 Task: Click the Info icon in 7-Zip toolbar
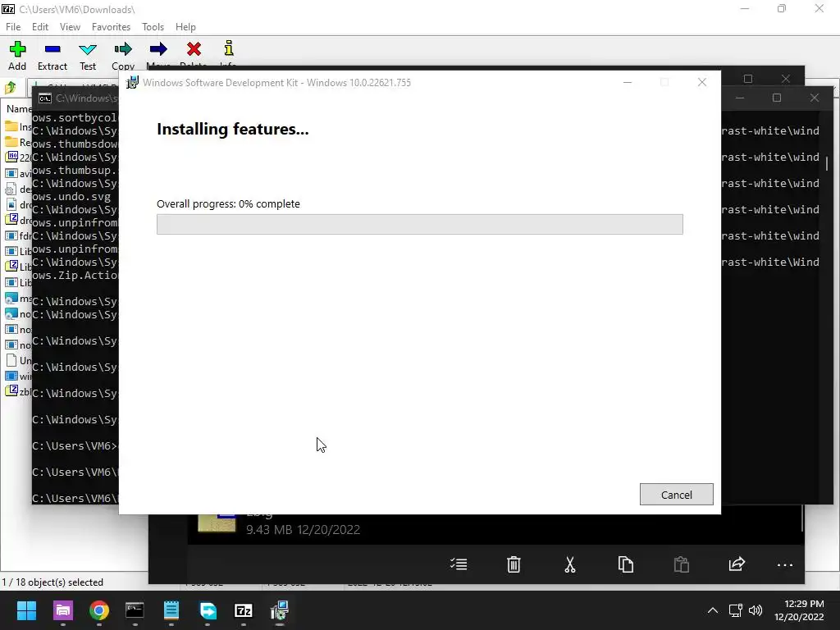[229, 48]
